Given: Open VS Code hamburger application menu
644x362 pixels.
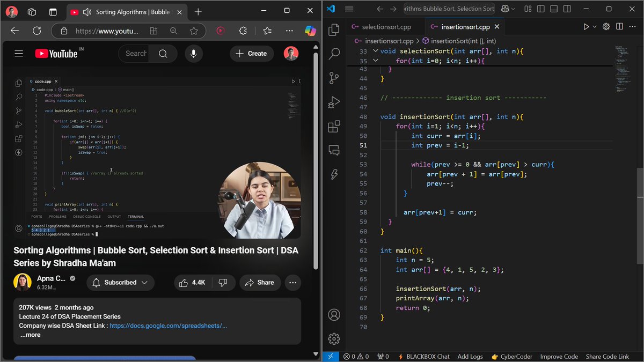Looking at the screenshot, I should 349,9.
